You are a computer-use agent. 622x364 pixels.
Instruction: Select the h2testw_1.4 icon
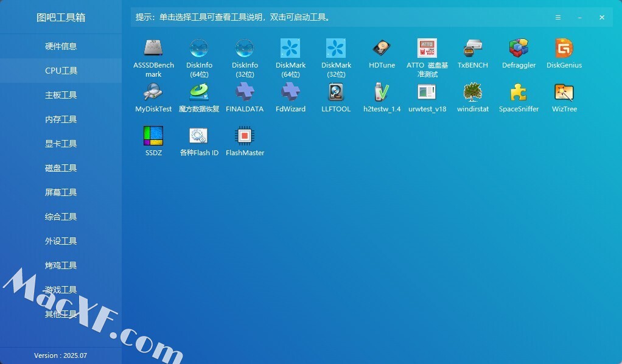(382, 92)
